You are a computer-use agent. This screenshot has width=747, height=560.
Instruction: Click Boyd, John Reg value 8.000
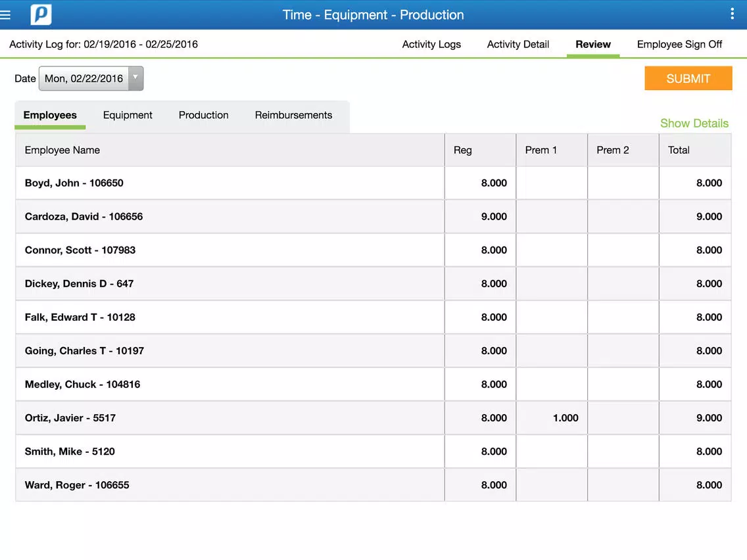(494, 183)
